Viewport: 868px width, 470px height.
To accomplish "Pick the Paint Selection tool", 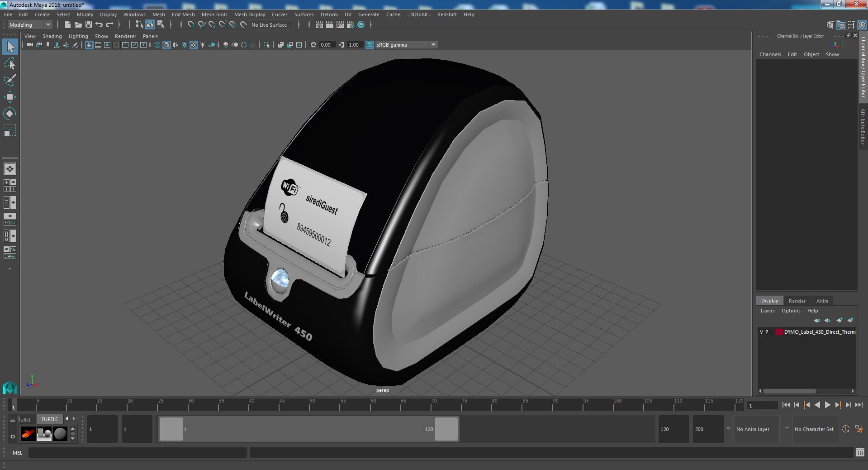I will (10, 80).
